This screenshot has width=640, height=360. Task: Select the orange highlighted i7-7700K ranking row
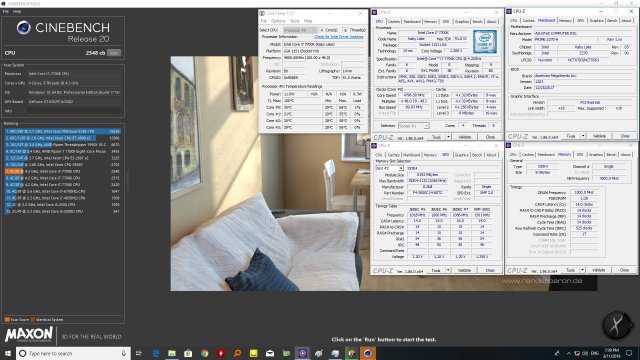63,171
